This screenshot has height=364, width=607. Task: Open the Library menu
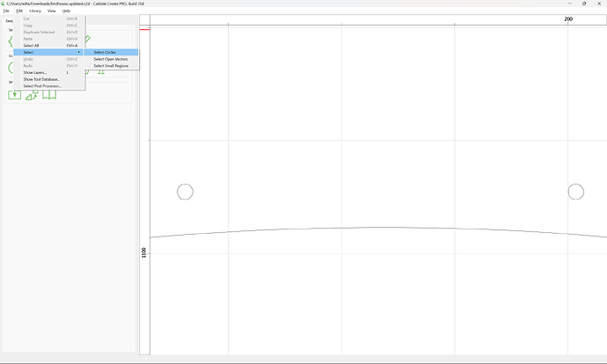(x=35, y=11)
